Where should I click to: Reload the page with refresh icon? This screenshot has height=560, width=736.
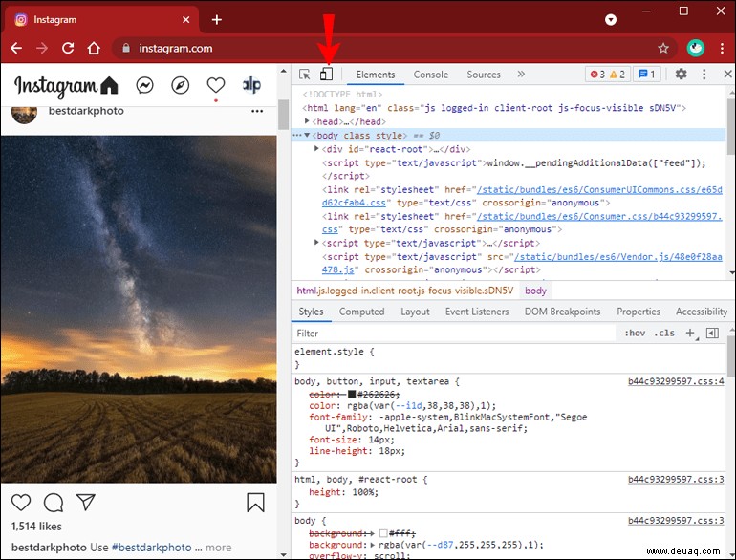tap(68, 48)
